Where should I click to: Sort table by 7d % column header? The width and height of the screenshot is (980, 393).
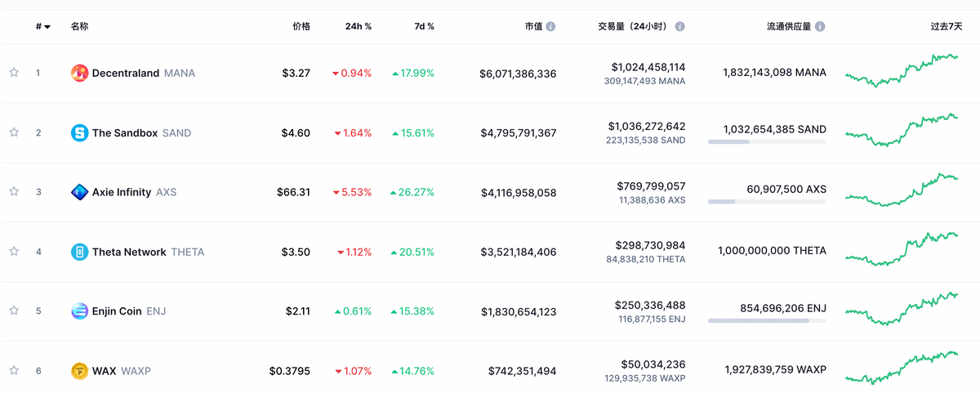click(424, 26)
